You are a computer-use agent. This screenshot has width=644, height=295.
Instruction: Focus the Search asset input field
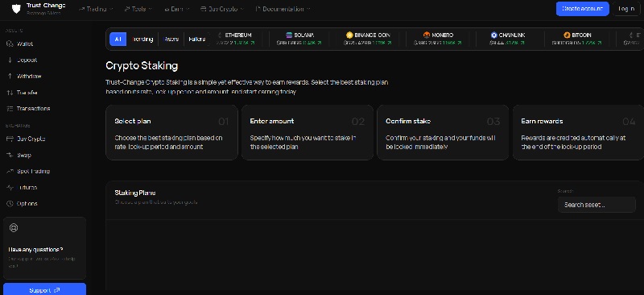point(597,205)
